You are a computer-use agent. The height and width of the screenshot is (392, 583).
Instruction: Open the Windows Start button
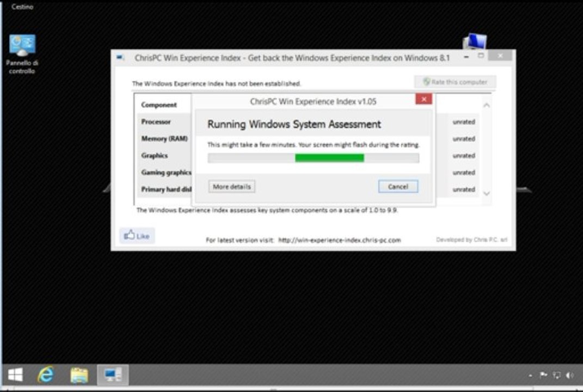[15, 375]
